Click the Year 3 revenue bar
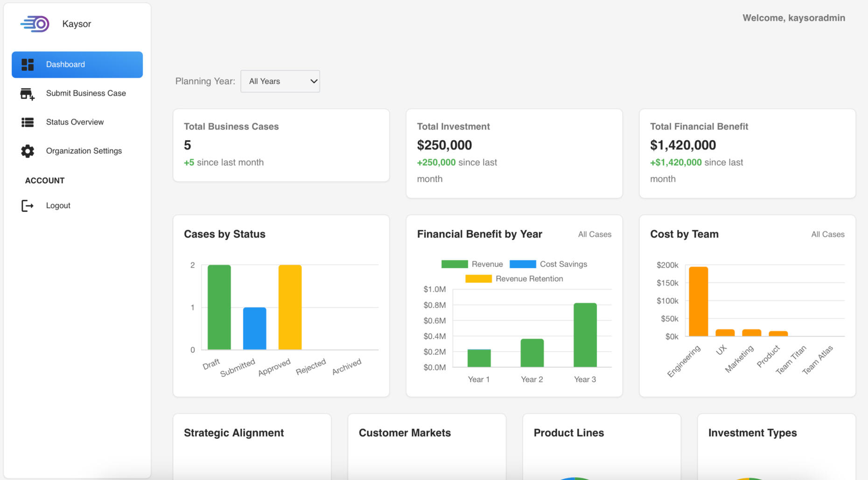 (x=585, y=335)
